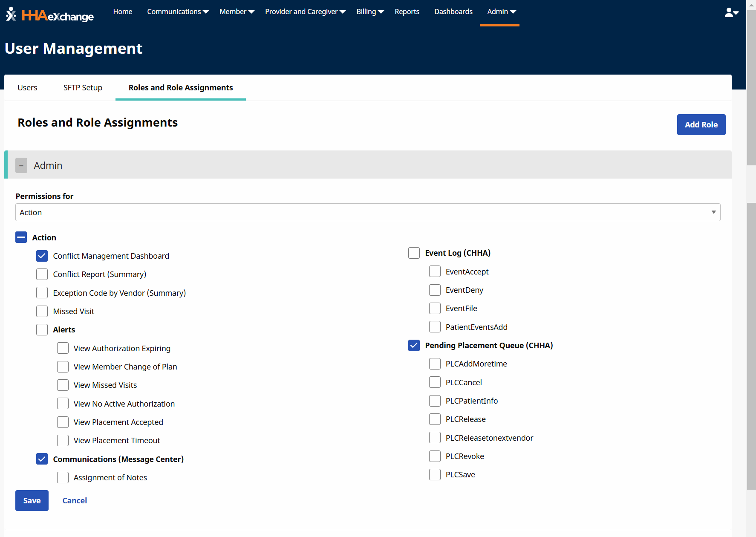Image resolution: width=756 pixels, height=537 pixels.
Task: Click the Add Role button
Action: click(701, 124)
